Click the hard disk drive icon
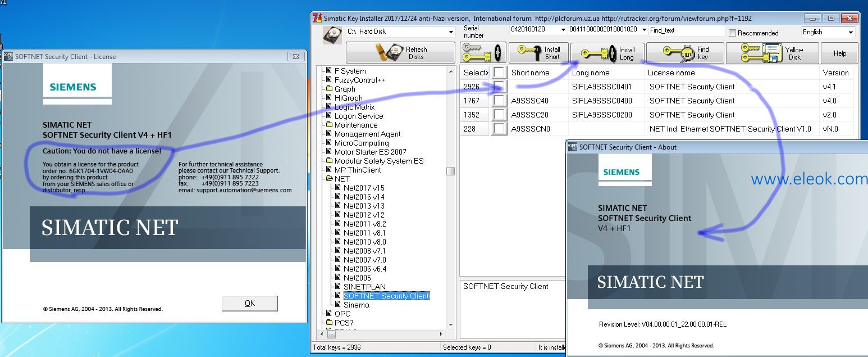The height and width of the screenshot is (357, 868). point(332,35)
